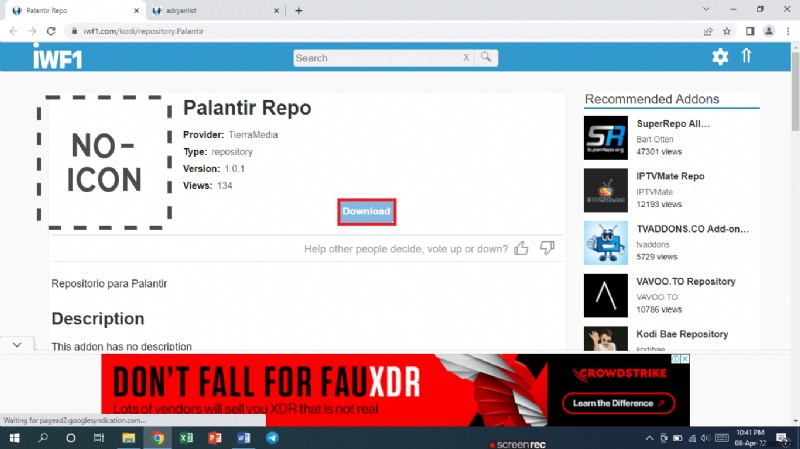Open Kodi Bae Repository link
Image resolution: width=800 pixels, height=449 pixels.
click(x=682, y=334)
